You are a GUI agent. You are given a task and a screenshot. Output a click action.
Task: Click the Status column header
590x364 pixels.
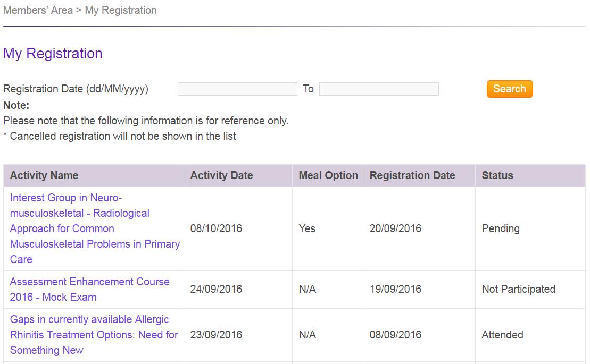pos(497,175)
